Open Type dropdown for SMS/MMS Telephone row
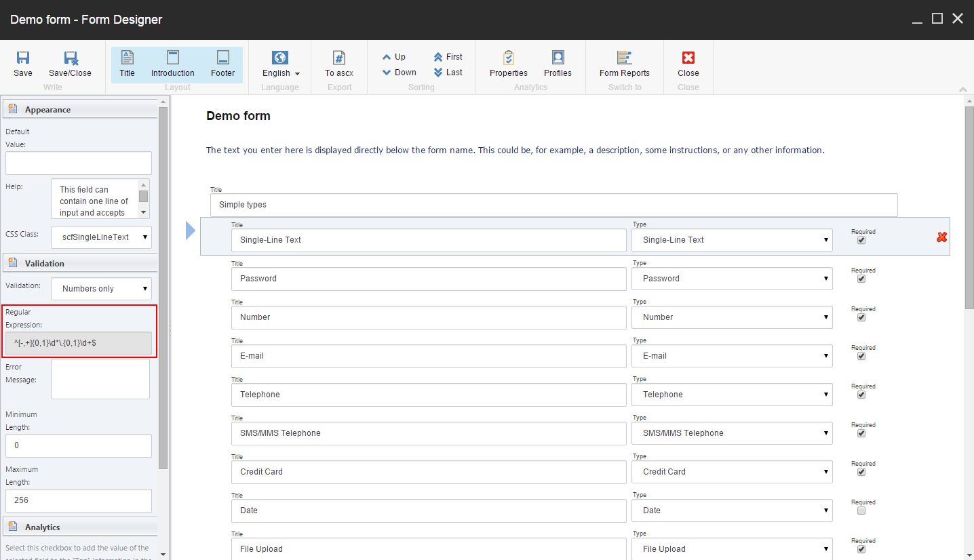 [732, 433]
